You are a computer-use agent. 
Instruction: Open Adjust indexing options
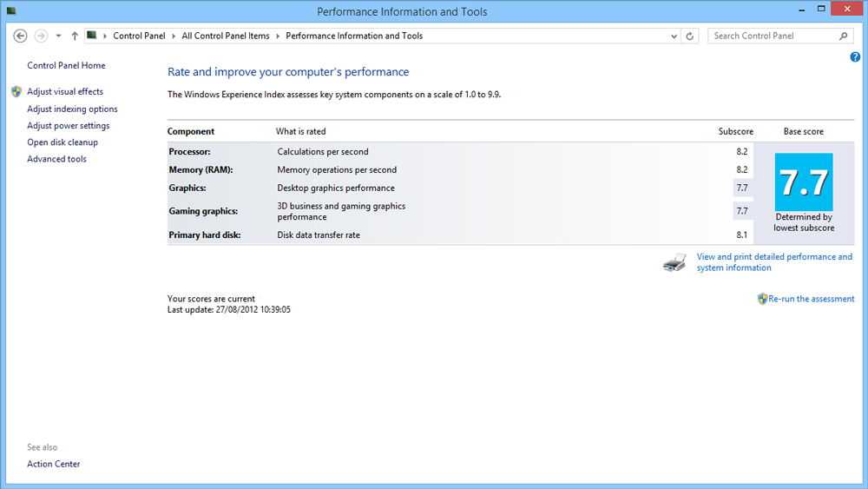[72, 109]
